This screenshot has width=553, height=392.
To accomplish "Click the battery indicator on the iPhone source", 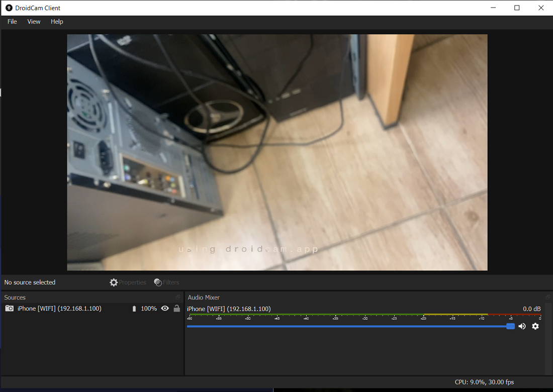I will pos(134,308).
